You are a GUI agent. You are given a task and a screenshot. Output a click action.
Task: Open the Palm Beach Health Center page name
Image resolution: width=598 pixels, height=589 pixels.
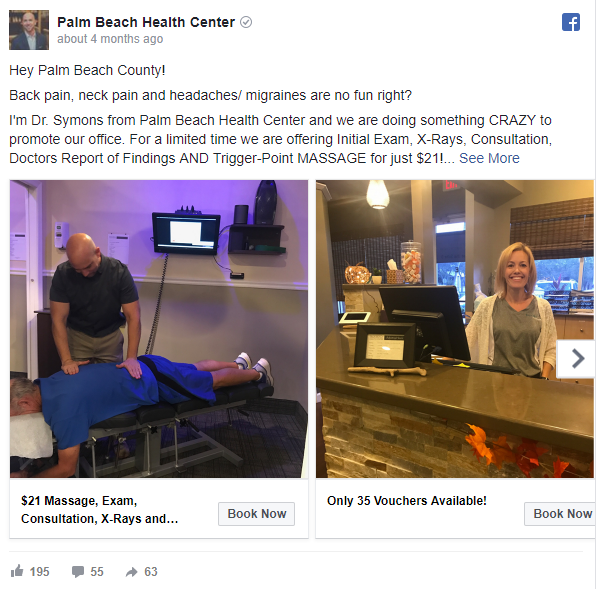[x=146, y=22]
